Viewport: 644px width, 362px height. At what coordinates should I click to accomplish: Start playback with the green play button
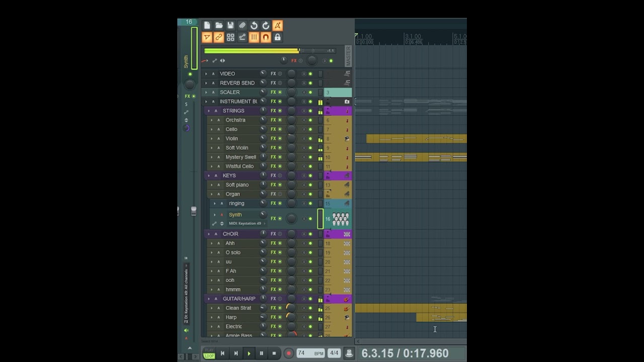point(249,353)
